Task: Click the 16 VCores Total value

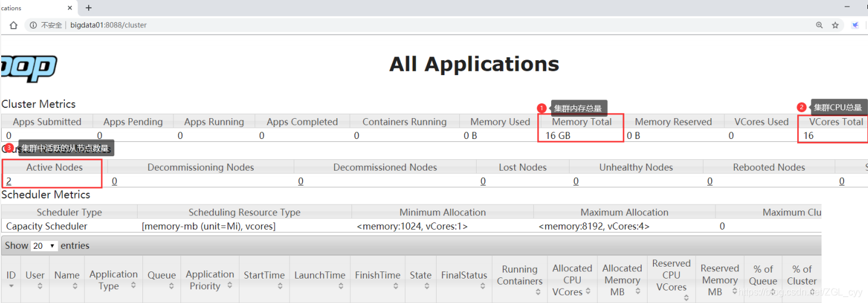Action: coord(808,135)
